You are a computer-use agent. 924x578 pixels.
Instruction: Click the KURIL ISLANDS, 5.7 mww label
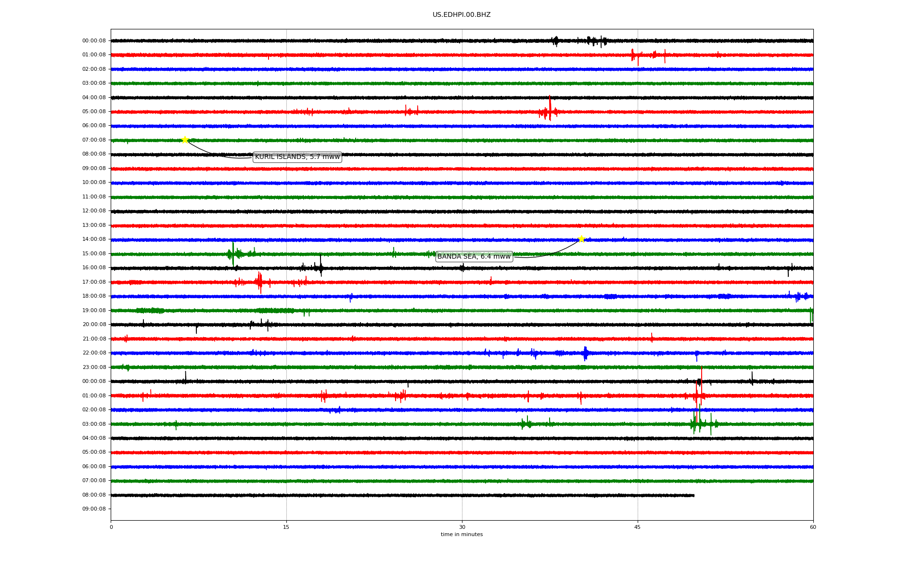pyautogui.click(x=297, y=157)
